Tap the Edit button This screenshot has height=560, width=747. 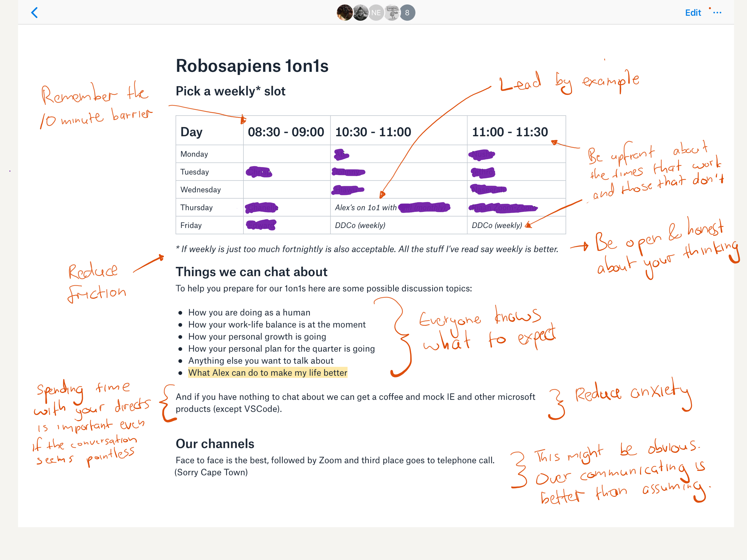click(693, 13)
